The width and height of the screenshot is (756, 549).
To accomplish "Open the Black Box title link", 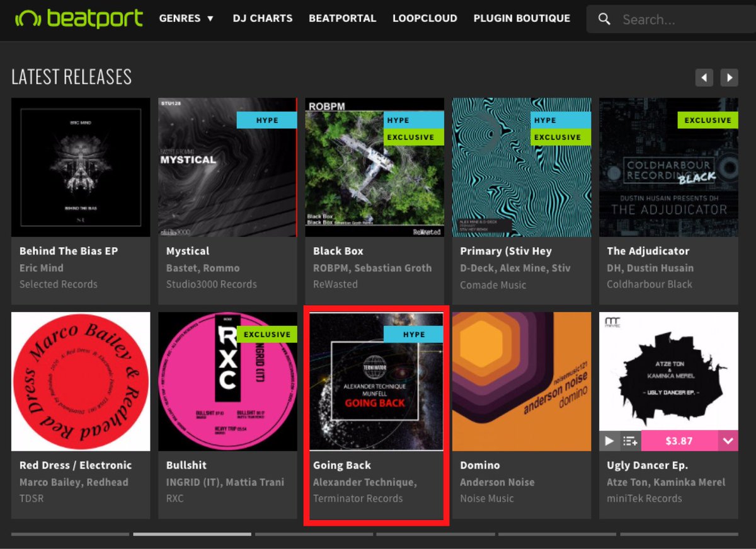I will [338, 251].
